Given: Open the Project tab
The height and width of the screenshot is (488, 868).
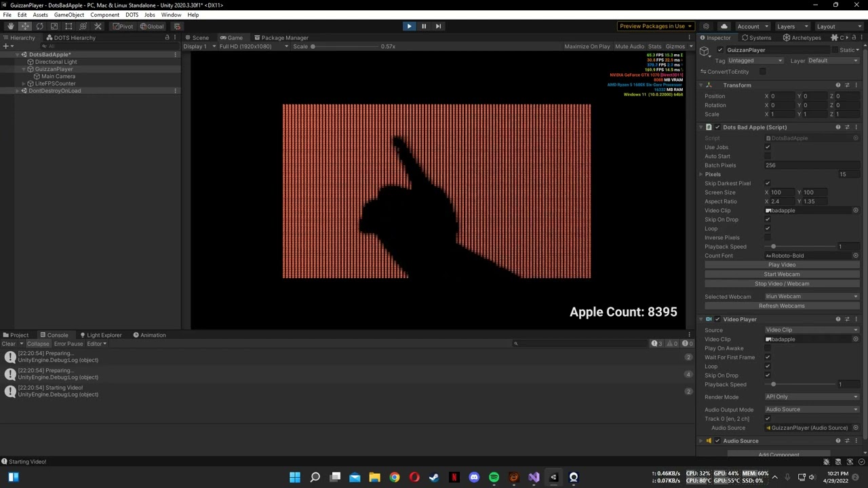Looking at the screenshot, I should point(16,335).
